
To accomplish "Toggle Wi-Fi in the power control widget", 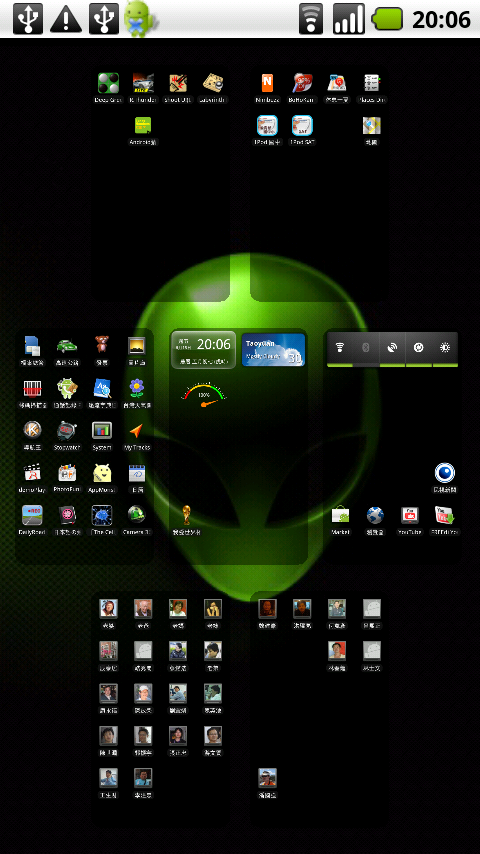I will [x=339, y=348].
